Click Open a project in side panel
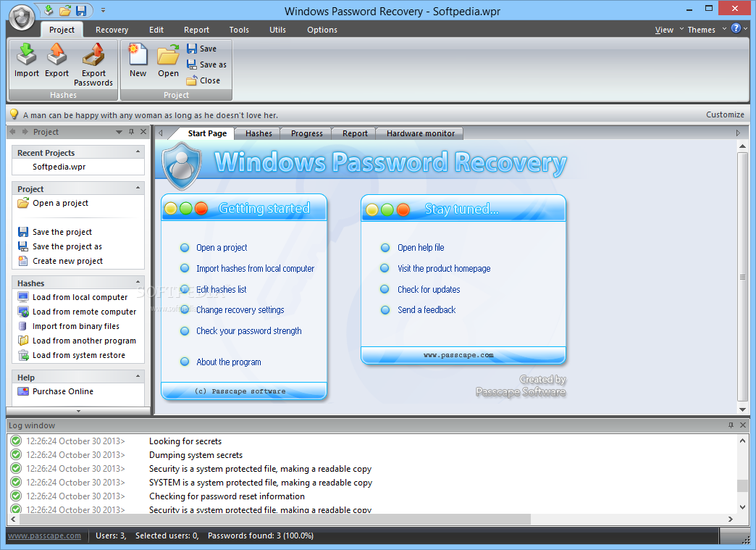The width and height of the screenshot is (756, 550). point(53,203)
